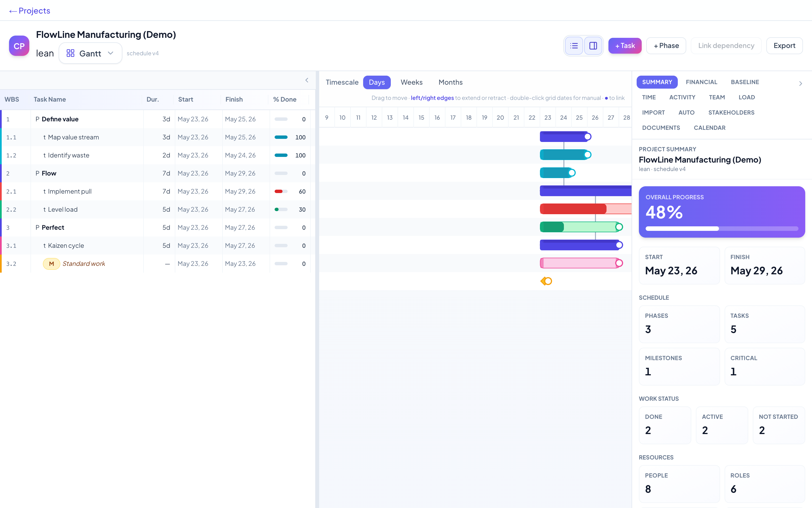
Task: Open the STAKEHOLDERS tab
Action: pyautogui.click(x=731, y=113)
